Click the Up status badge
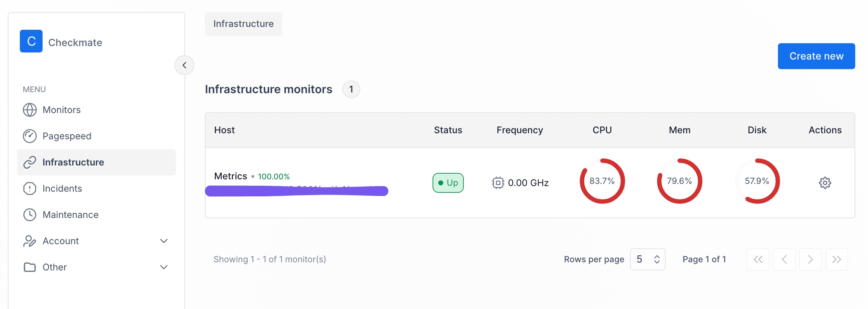 (448, 183)
